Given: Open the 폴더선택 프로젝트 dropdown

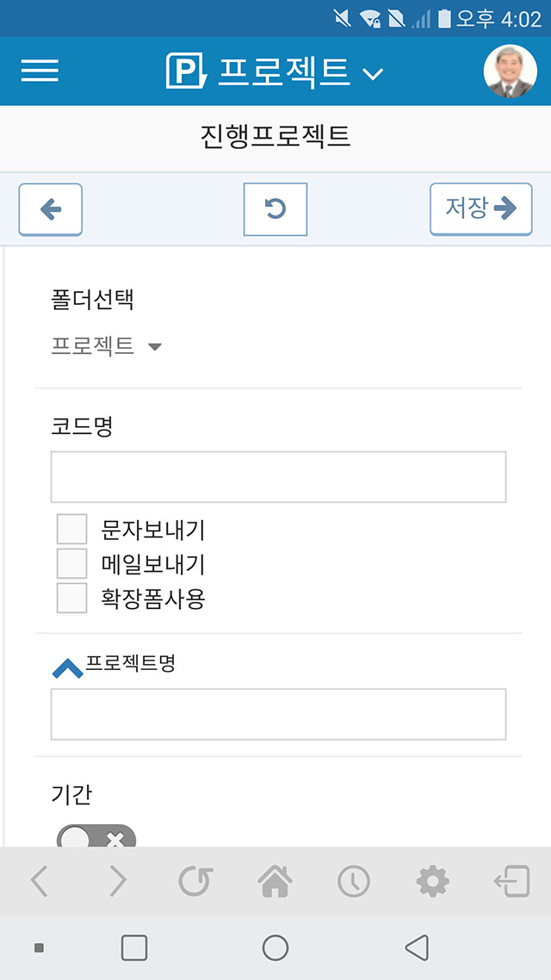Looking at the screenshot, I should click(106, 345).
